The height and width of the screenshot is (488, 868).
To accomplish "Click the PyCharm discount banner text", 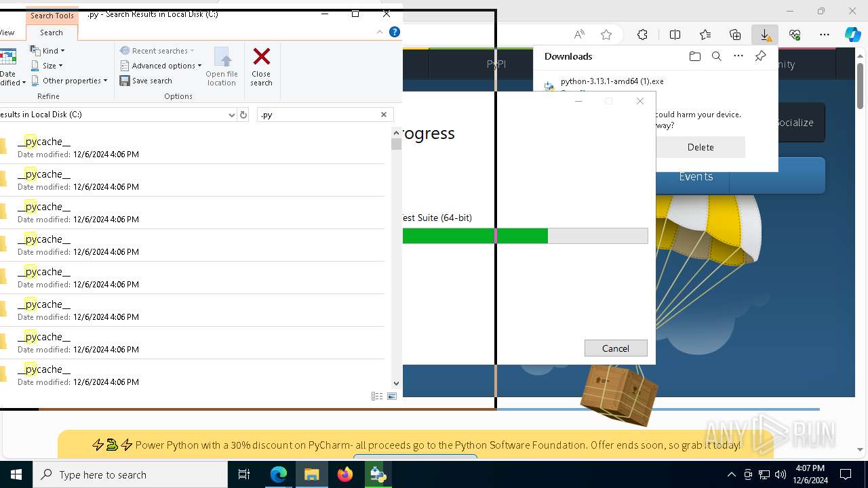I will click(438, 445).
